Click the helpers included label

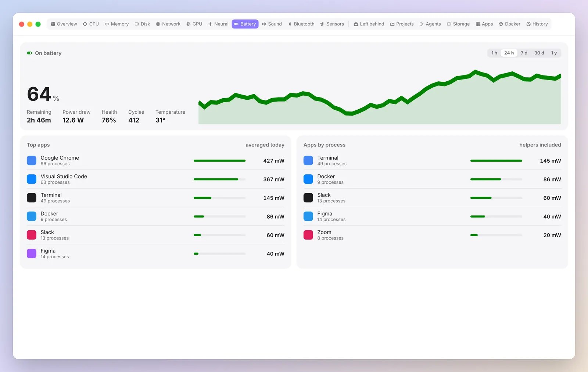pos(540,145)
